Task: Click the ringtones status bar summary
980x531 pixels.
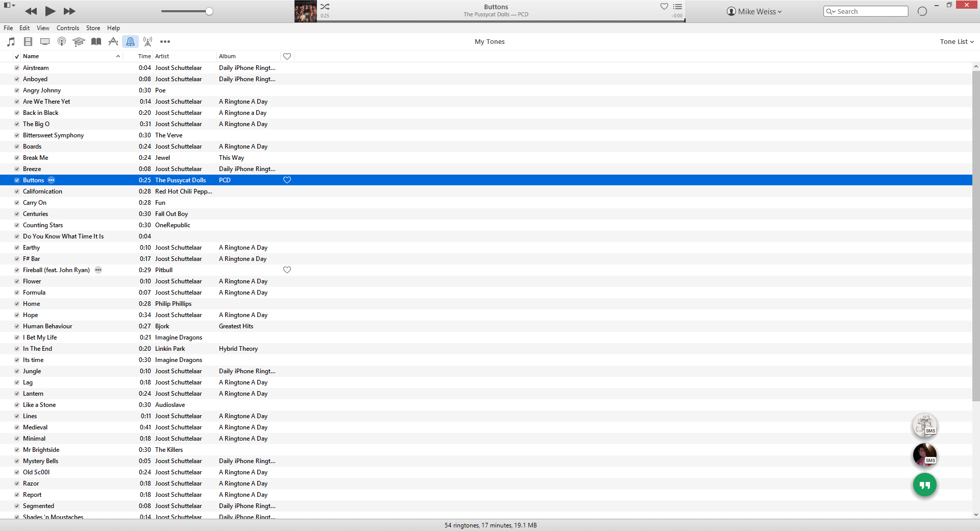Action: coord(491,525)
